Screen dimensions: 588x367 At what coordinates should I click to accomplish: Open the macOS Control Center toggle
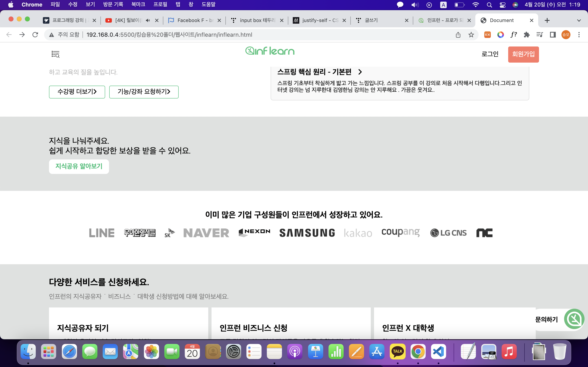[x=502, y=5]
